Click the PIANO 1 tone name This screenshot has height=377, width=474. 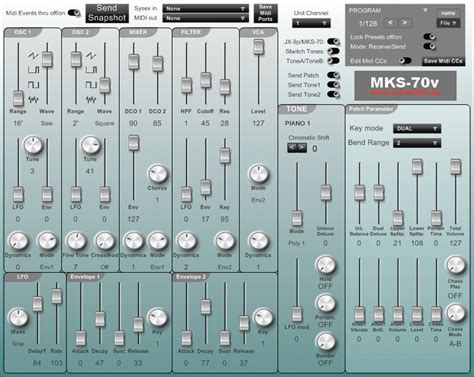tap(297, 123)
